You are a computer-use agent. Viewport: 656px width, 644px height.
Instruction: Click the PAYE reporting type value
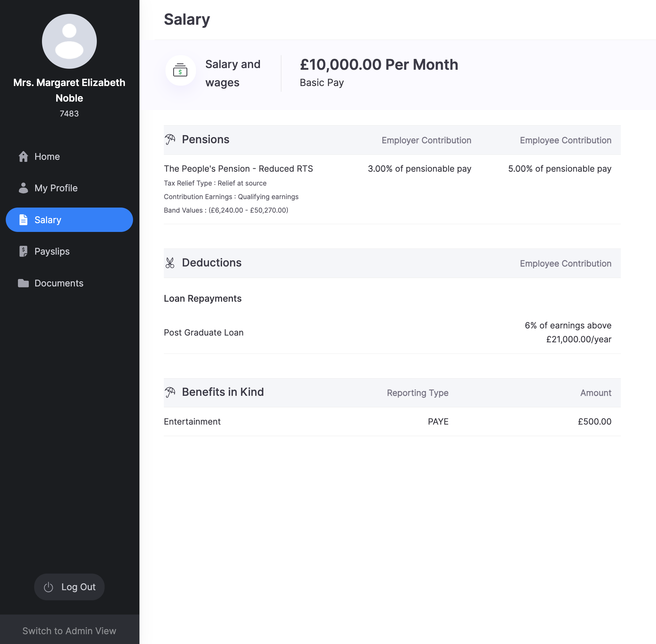tap(438, 422)
